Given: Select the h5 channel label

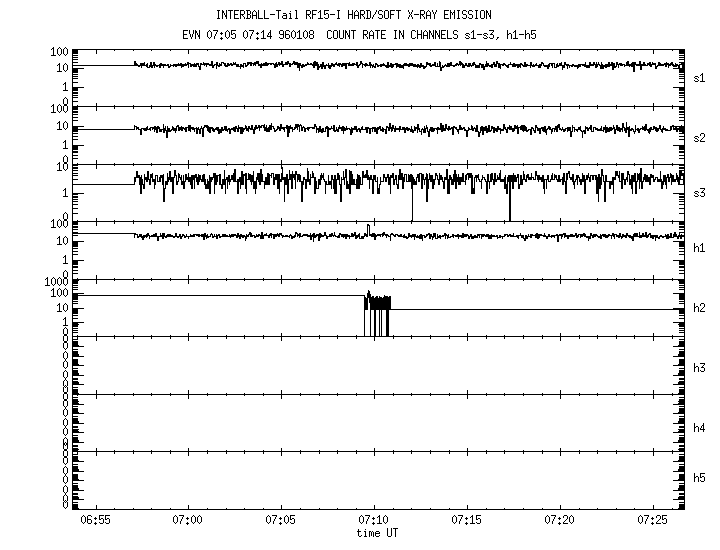Looking at the screenshot, I should 700,479.
